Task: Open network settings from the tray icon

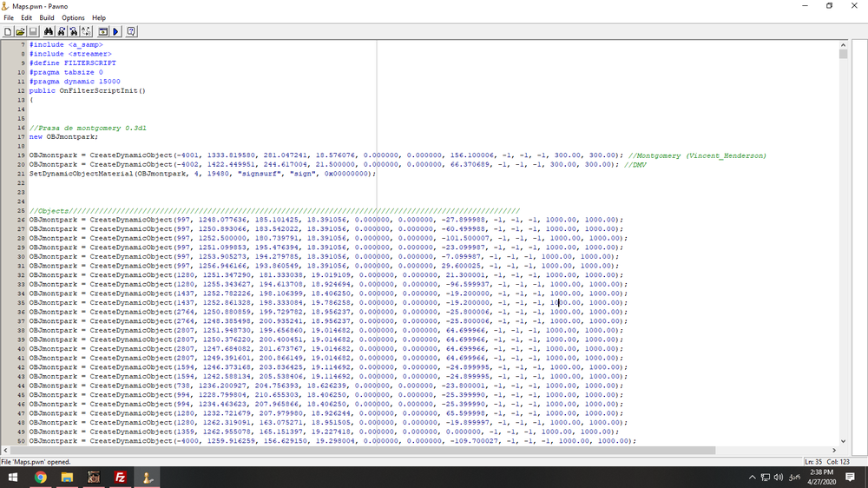Action: 765,477
